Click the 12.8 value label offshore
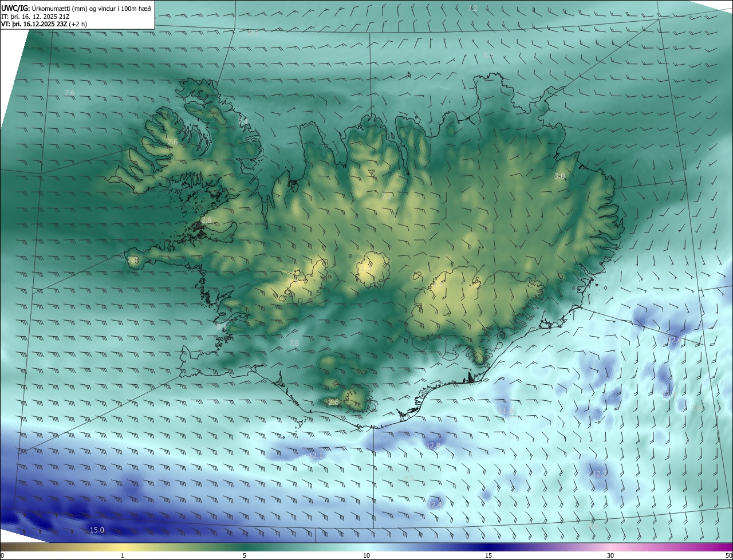Viewport: 733px width, 560px height. click(x=433, y=445)
